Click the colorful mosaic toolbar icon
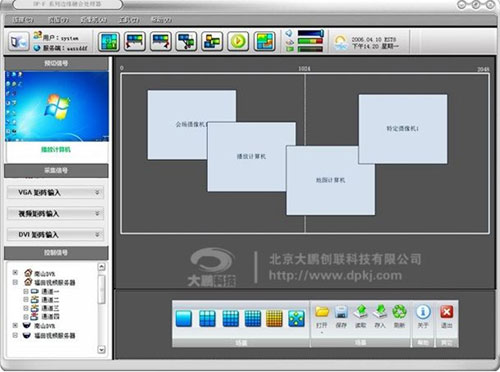Screen dimensions: 500x372 (265, 41)
